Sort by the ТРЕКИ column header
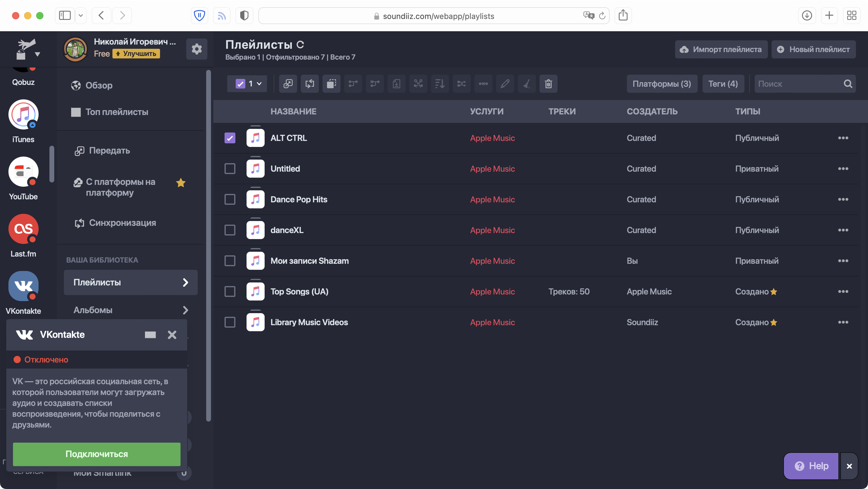 tap(562, 111)
